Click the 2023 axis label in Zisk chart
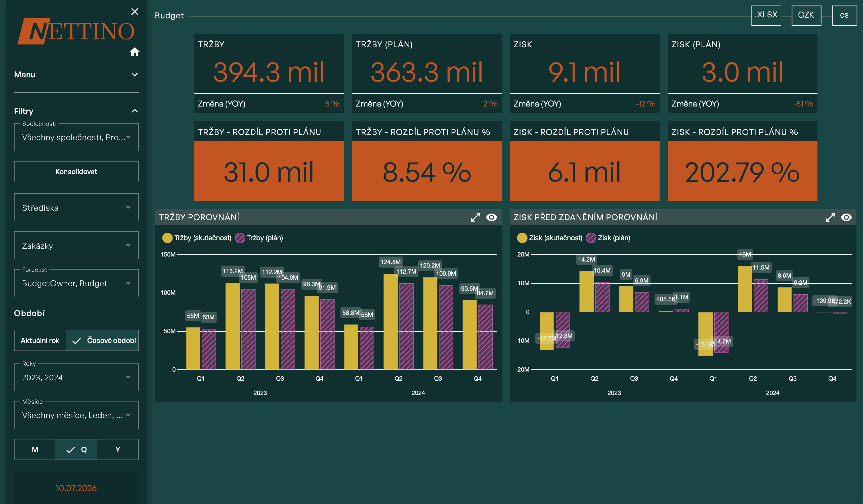Viewport: 863px width, 504px height. (614, 393)
